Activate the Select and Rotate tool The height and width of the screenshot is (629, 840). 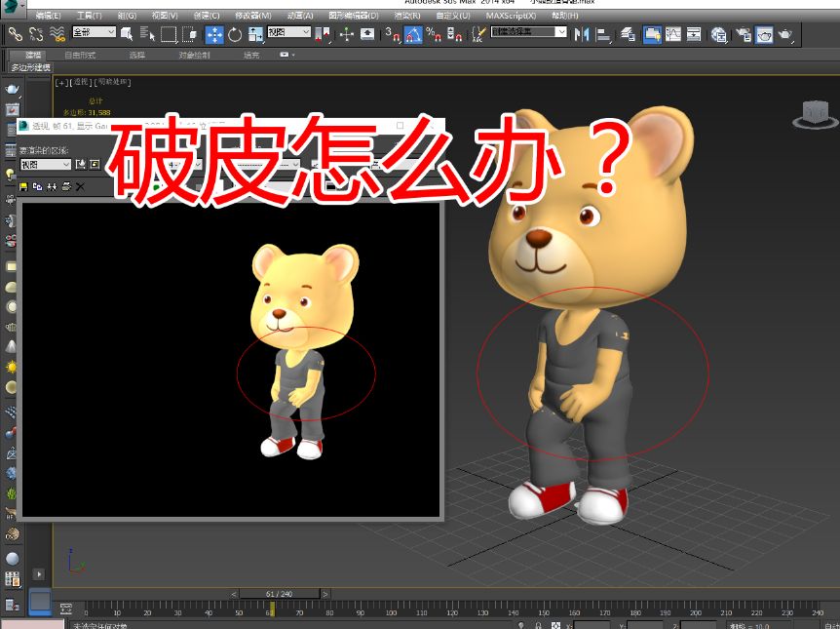[x=235, y=35]
